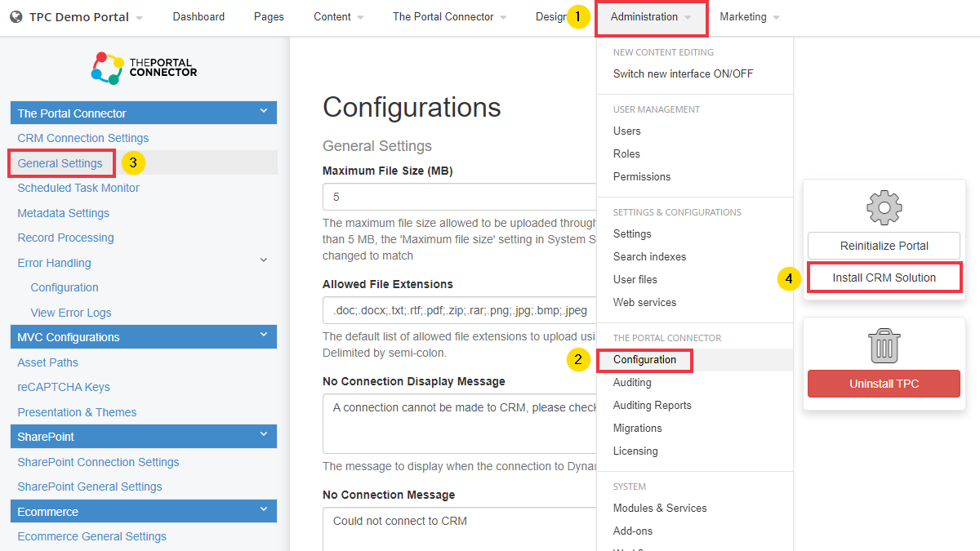Open The Portal Connector top menu
The image size is (980, 551).
tap(449, 17)
